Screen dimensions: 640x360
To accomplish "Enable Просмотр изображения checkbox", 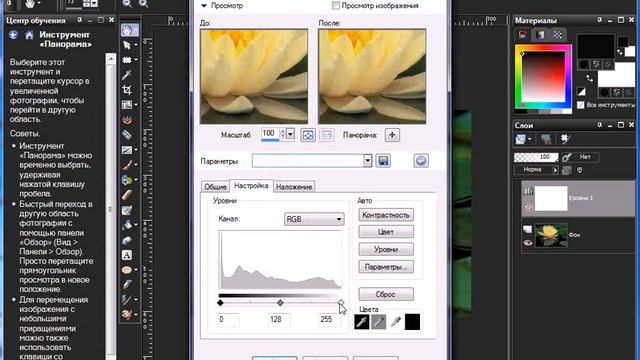I will click(x=336, y=6).
